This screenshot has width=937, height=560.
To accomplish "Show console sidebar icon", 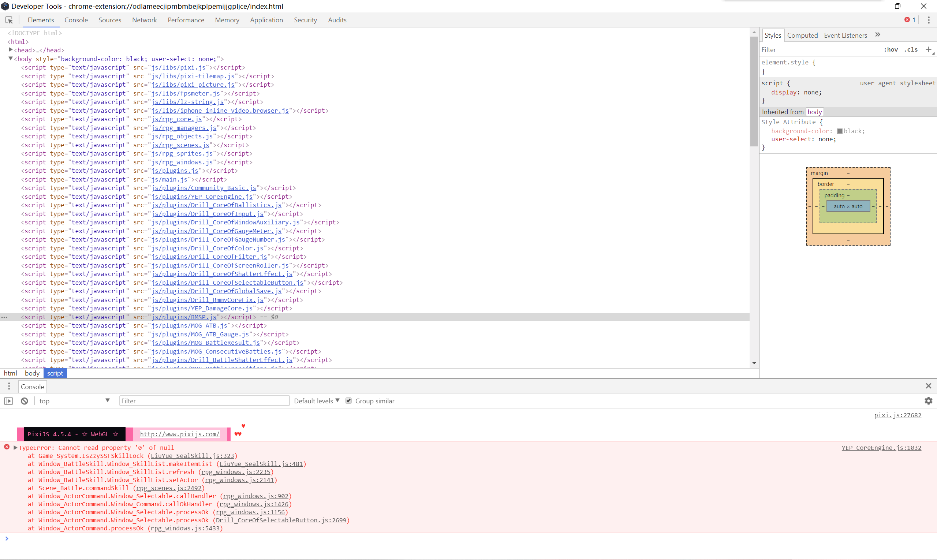I will pyautogui.click(x=9, y=401).
